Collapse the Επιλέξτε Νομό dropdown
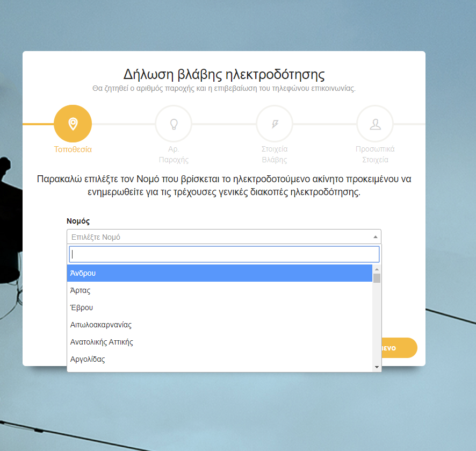This screenshot has width=476, height=451. coord(215,237)
